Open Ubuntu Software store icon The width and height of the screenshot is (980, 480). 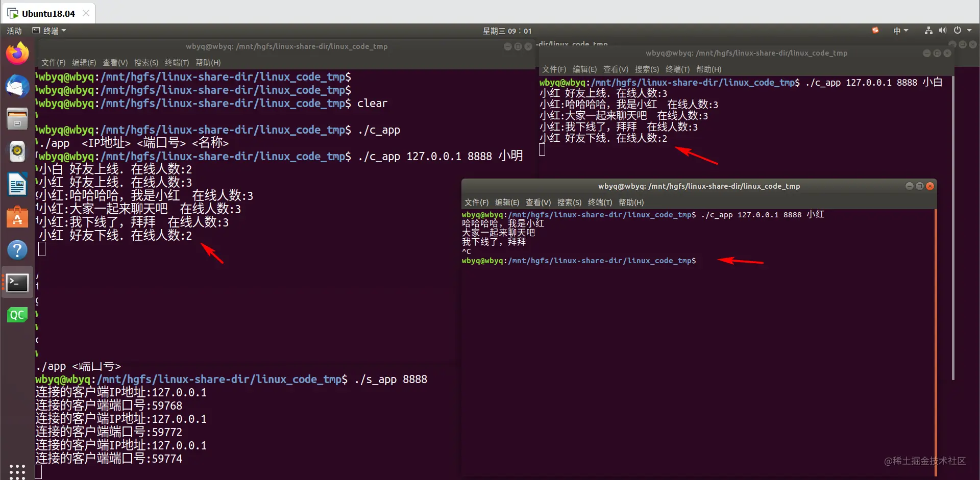click(17, 217)
